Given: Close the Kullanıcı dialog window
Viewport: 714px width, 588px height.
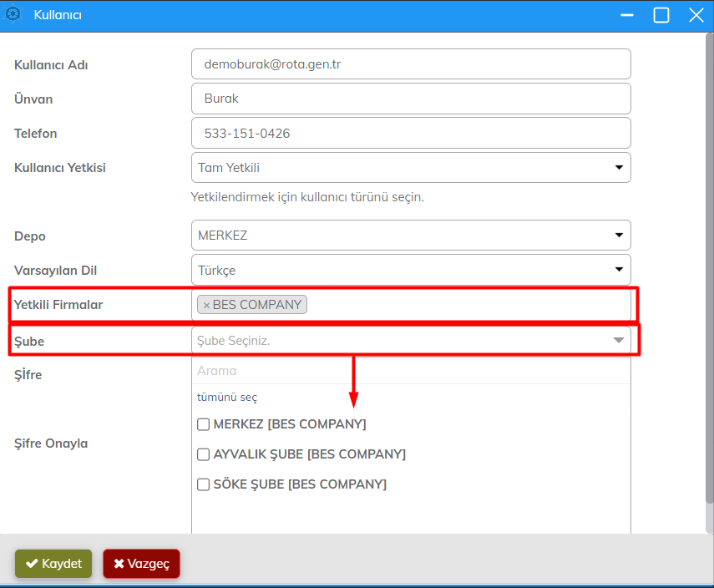Looking at the screenshot, I should point(696,15).
